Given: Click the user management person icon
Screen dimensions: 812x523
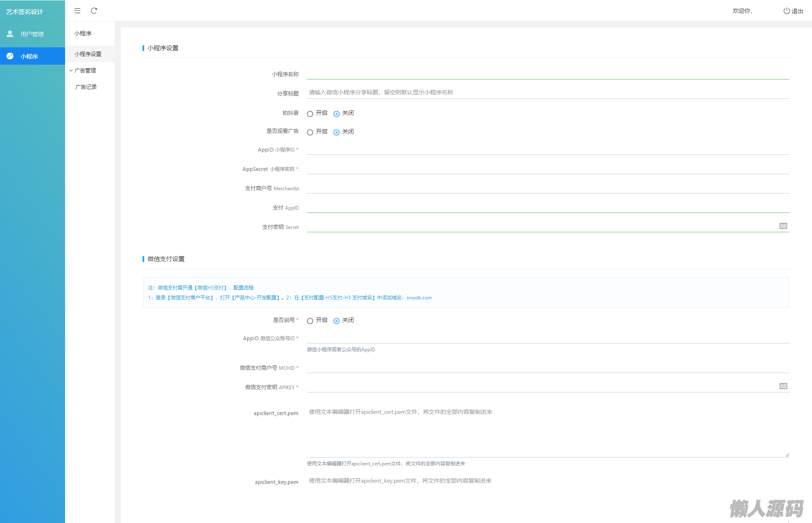Looking at the screenshot, I should 10,34.
